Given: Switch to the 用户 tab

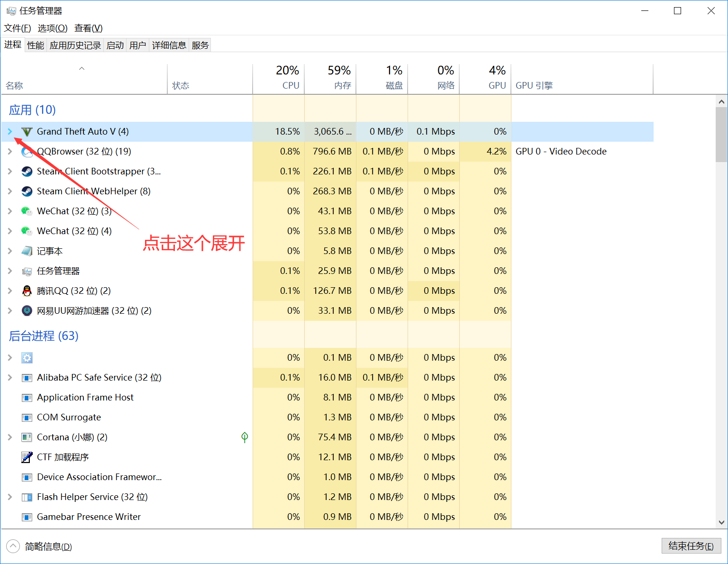Looking at the screenshot, I should point(138,45).
